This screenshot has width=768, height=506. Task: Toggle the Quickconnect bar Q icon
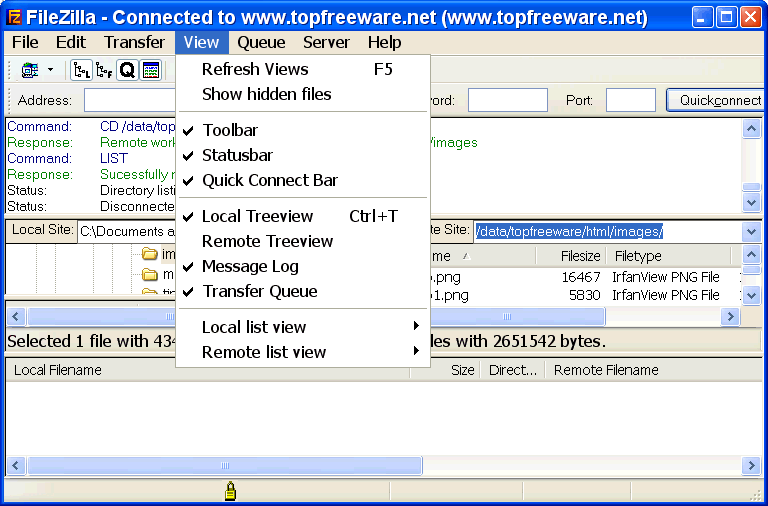(127, 71)
